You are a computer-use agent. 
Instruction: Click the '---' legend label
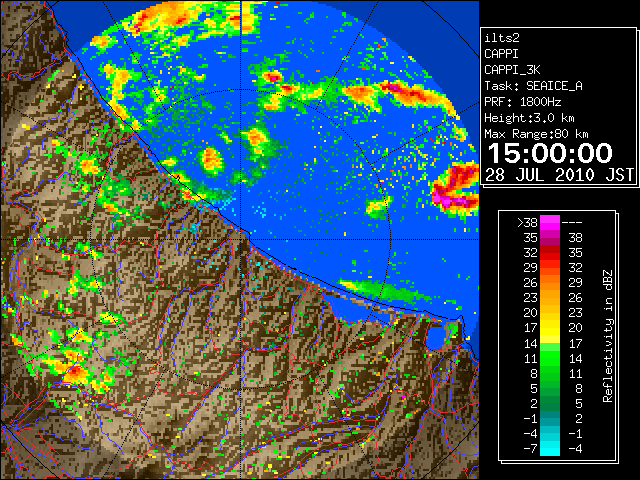tap(572, 223)
